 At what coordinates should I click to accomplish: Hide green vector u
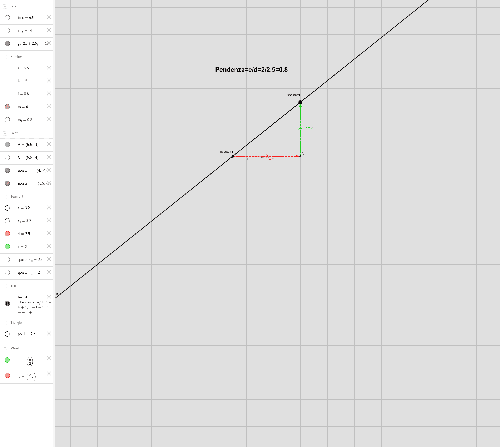(7, 360)
